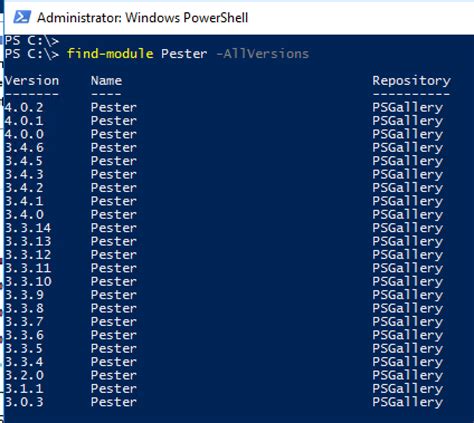Click version value 3.4.1
This screenshot has height=423, width=474.
[24, 201]
